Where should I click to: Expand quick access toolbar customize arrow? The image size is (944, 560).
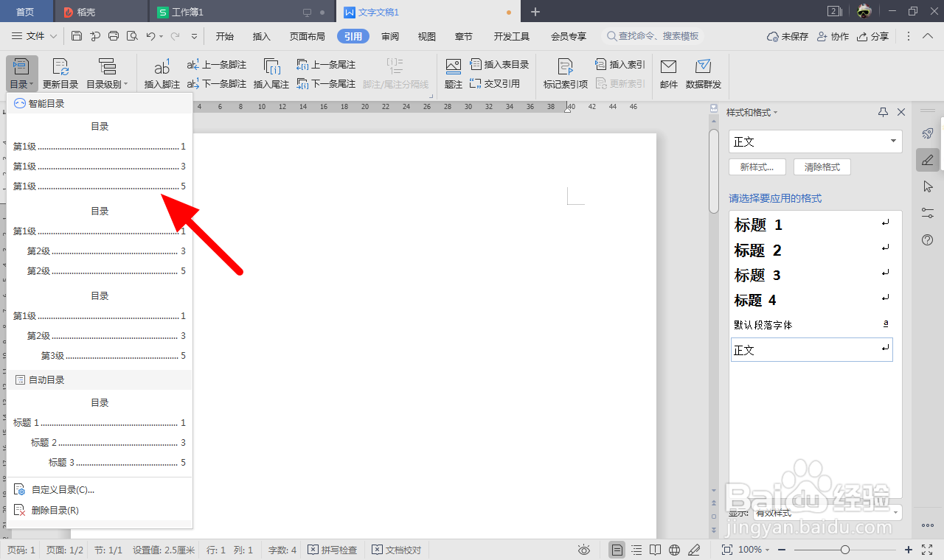coord(194,36)
